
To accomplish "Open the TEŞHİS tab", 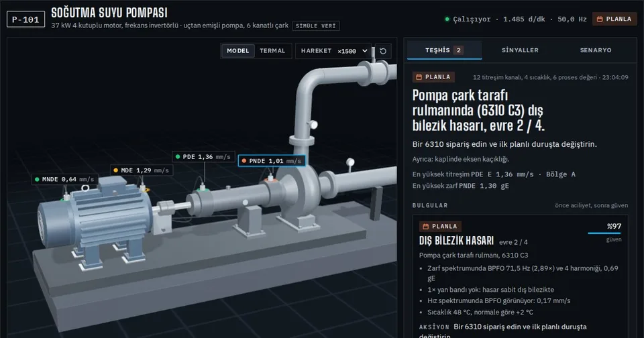I will [x=444, y=50].
